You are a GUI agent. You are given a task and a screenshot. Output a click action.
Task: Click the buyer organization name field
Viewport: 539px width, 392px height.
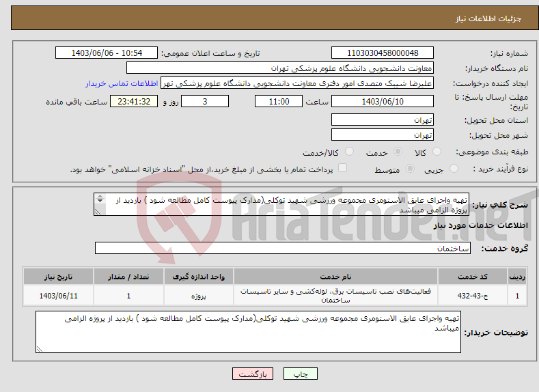tap(280, 68)
